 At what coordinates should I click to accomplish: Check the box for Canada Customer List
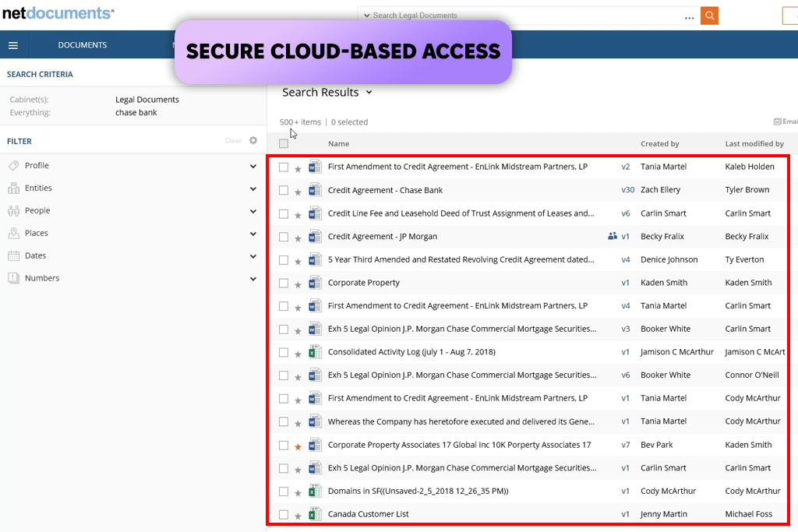point(284,514)
